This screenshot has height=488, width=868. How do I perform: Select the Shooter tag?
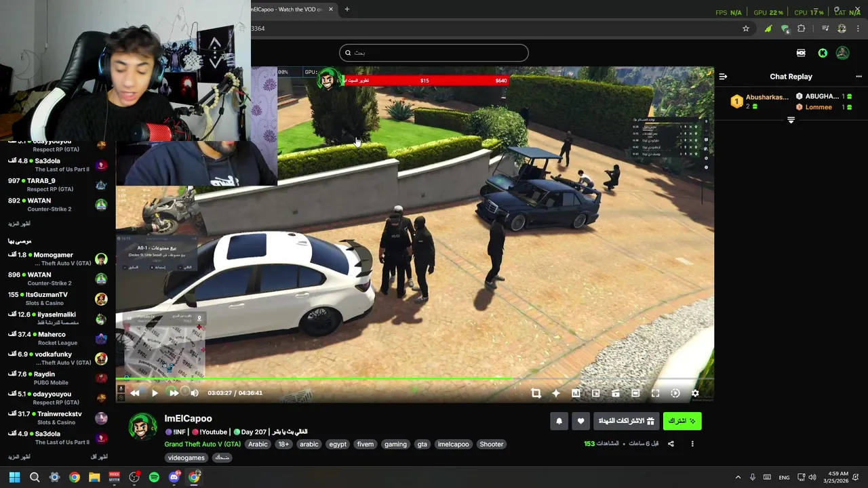492,445
